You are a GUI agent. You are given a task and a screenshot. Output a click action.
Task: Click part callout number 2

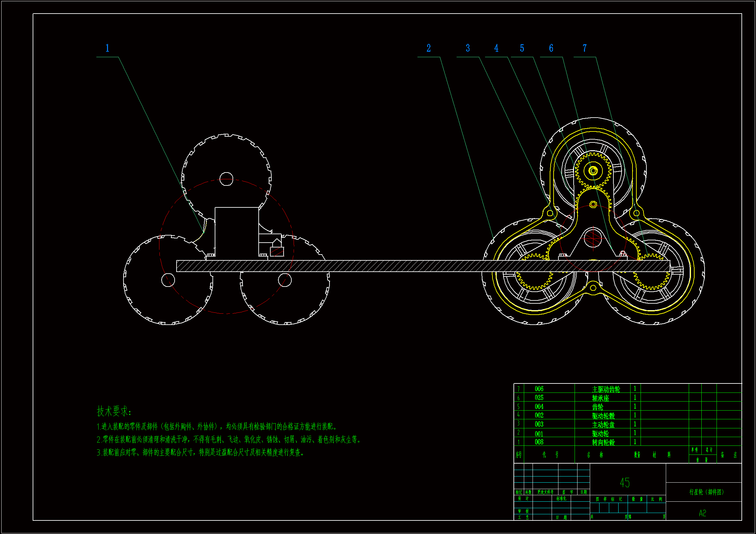coord(428,48)
